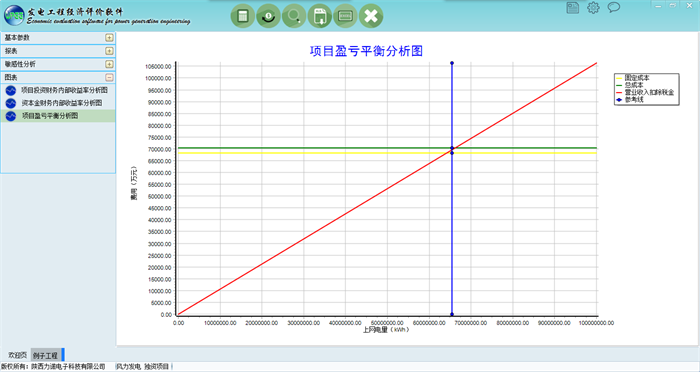The width and height of the screenshot is (700, 372).
Task: Open 项目投资财务内部收益率分析图 chart
Action: (58, 90)
